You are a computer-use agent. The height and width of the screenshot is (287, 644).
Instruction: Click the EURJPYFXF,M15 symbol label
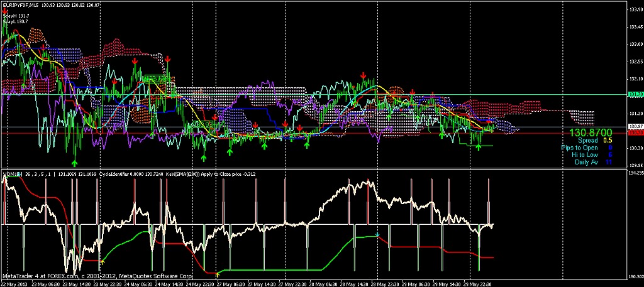[x=20, y=5]
